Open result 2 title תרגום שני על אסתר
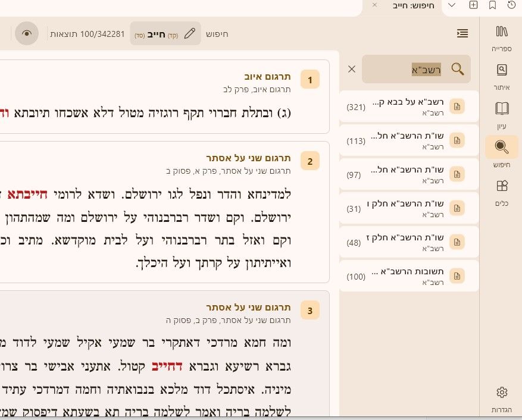This screenshot has height=420, width=522. pyautogui.click(x=248, y=158)
